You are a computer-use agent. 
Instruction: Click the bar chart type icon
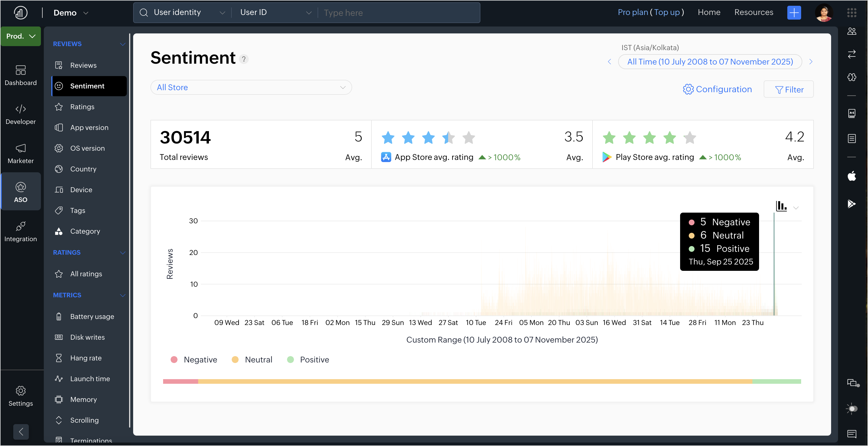point(781,206)
